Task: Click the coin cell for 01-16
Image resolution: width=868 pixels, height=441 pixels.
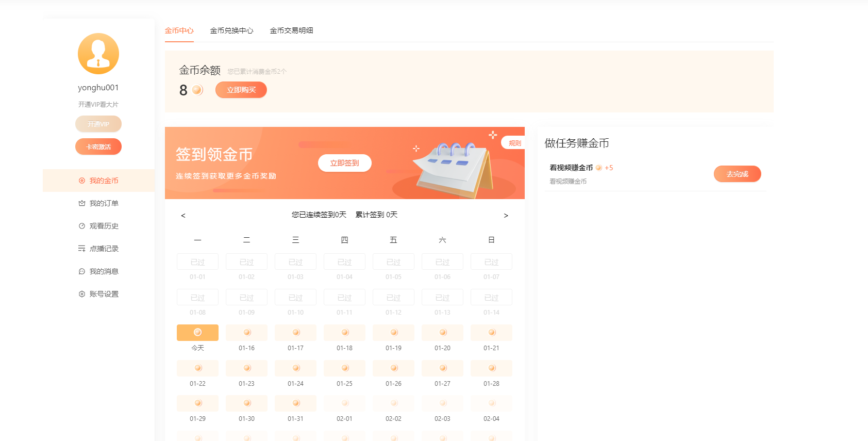Action: (246, 333)
